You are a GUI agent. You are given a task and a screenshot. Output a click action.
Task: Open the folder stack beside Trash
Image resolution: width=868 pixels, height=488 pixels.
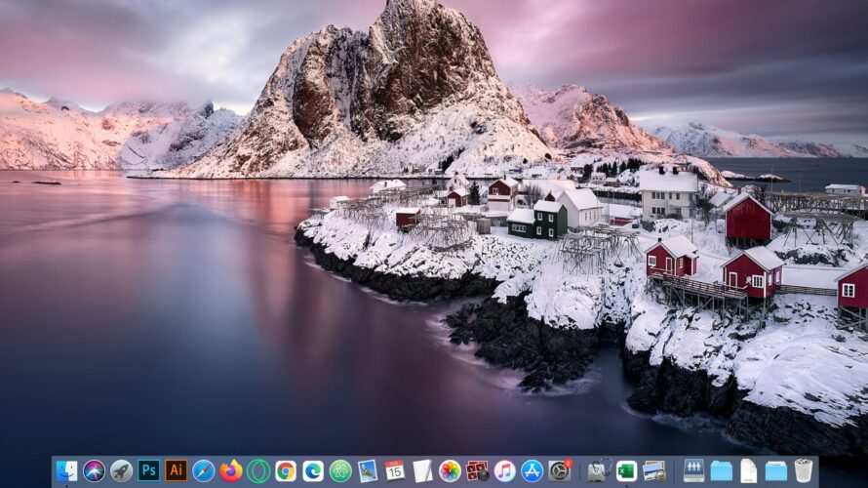pos(776,470)
